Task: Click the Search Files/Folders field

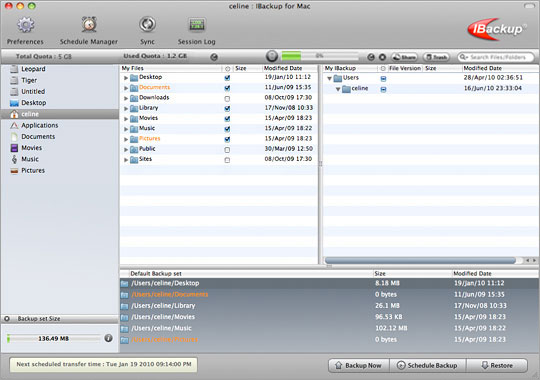Action: [x=496, y=57]
